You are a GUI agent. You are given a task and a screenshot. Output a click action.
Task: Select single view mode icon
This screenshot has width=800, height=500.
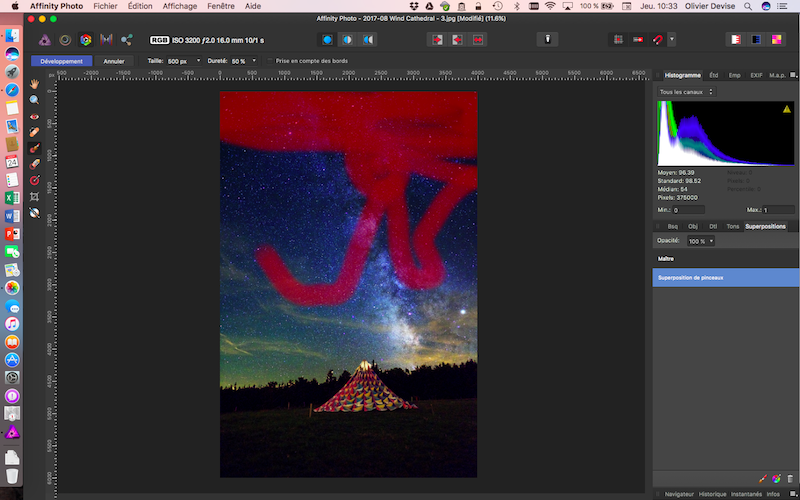328,40
